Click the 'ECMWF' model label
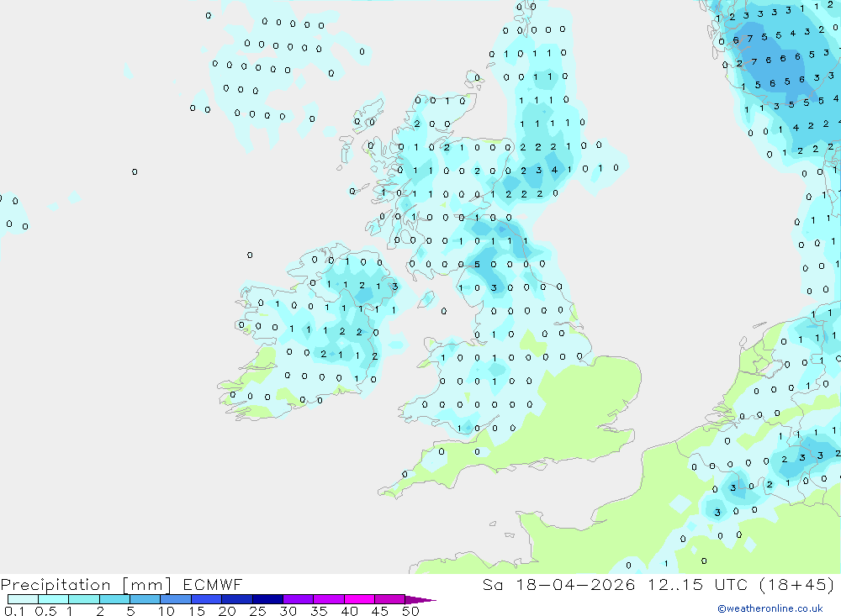This screenshot has height=616, width=841. coord(213,584)
